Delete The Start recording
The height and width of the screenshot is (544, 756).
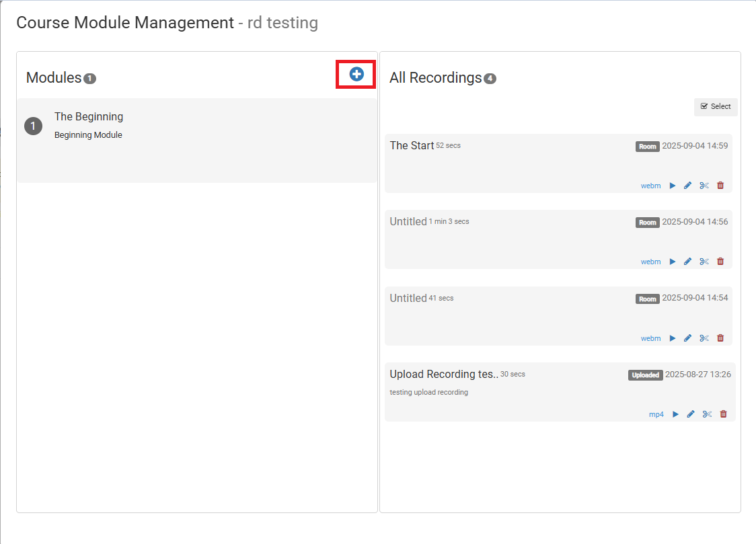click(x=720, y=185)
